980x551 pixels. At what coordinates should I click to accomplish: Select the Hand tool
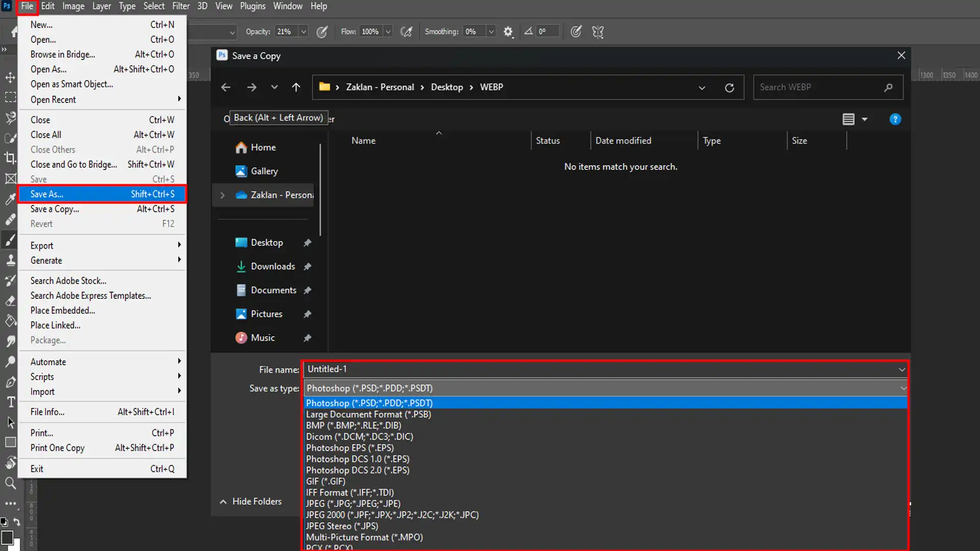[10, 463]
